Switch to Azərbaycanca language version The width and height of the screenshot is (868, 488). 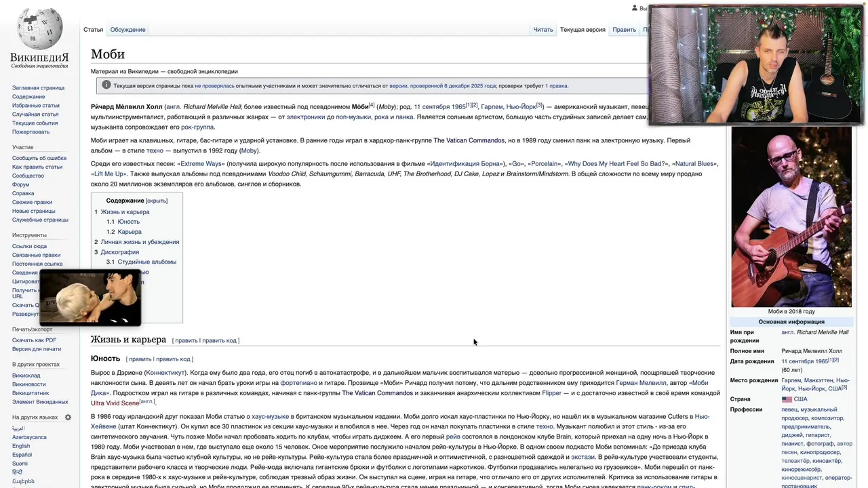pyautogui.click(x=28, y=438)
